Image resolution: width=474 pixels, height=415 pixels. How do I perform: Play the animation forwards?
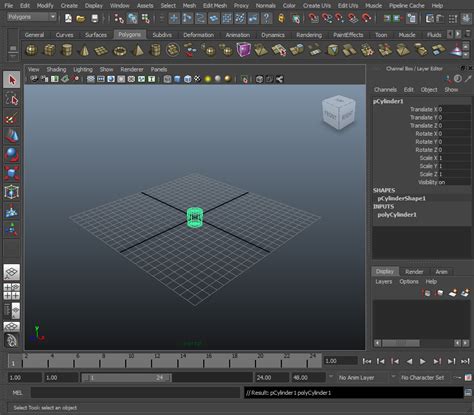click(x=423, y=361)
